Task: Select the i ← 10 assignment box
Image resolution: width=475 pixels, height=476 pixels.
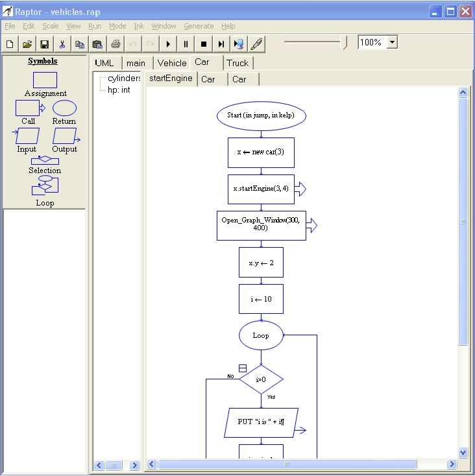Action: pyautogui.click(x=262, y=299)
